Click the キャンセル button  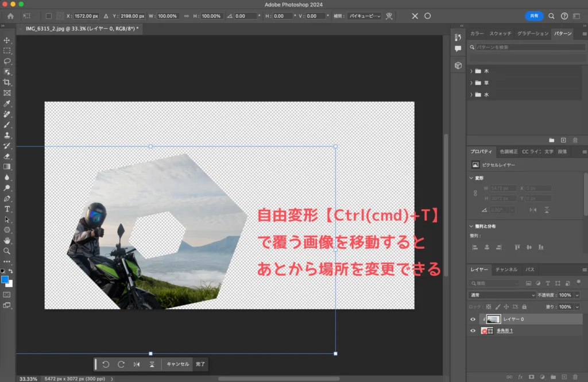pyautogui.click(x=177, y=364)
